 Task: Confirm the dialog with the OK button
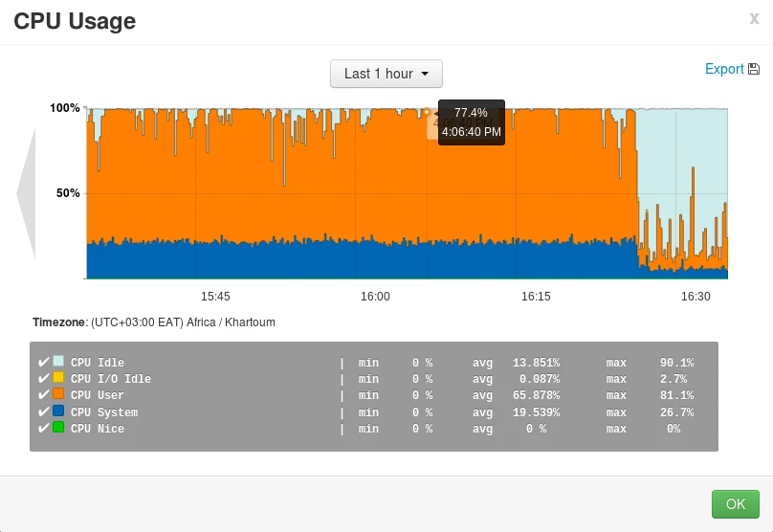(x=735, y=504)
